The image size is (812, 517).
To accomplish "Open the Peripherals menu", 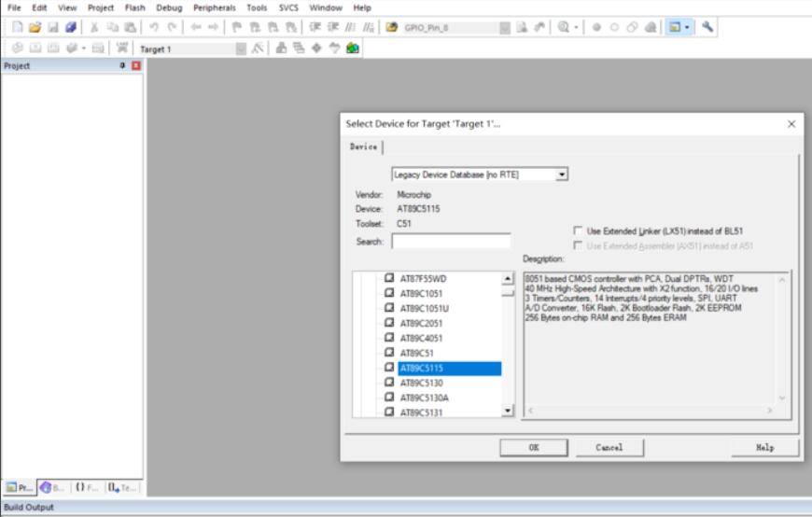I will [x=215, y=7].
